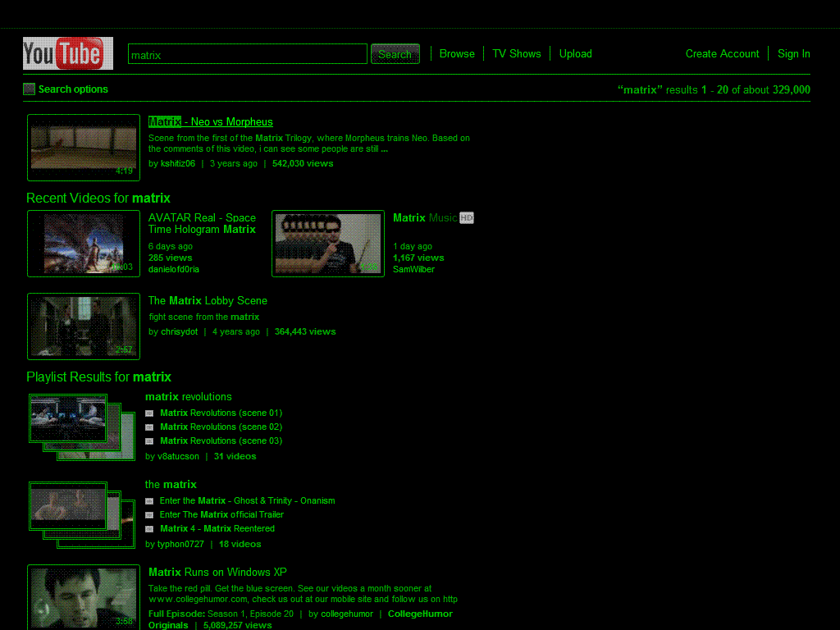Open the matrix revolutions playlist thumbnail
Image resolution: width=840 pixels, height=630 pixels.
(x=82, y=427)
